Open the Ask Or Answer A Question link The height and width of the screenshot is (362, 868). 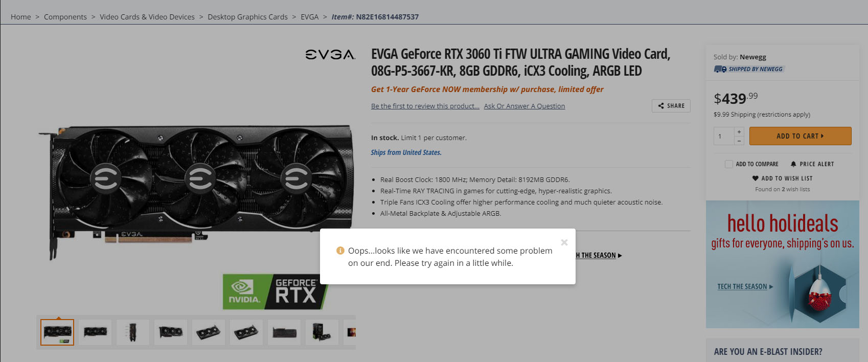[524, 106]
